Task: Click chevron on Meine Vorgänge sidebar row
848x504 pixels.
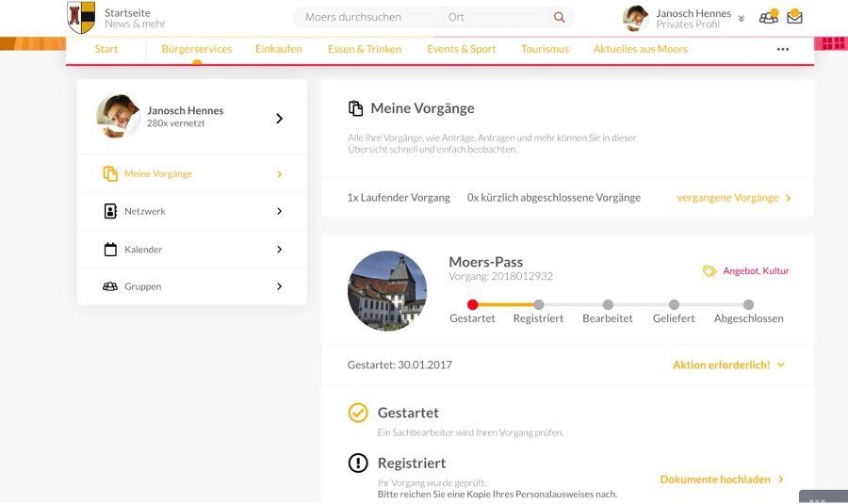Action: [279, 174]
